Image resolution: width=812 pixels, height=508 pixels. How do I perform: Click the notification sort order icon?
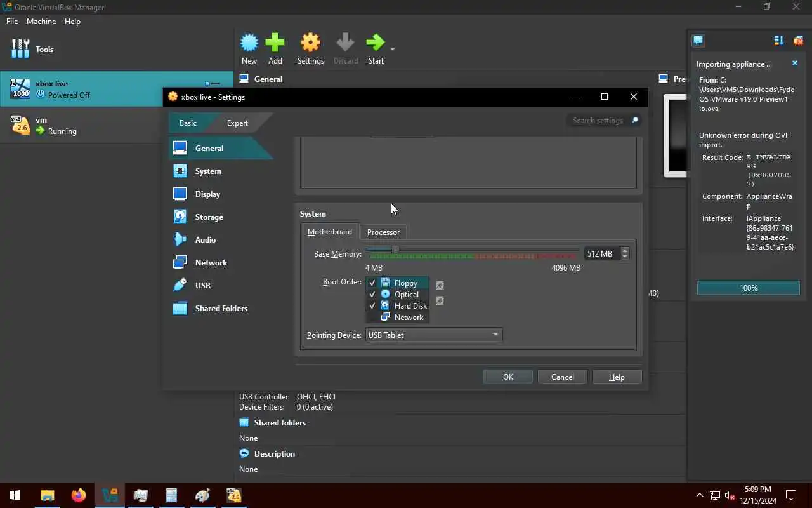pyautogui.click(x=779, y=40)
